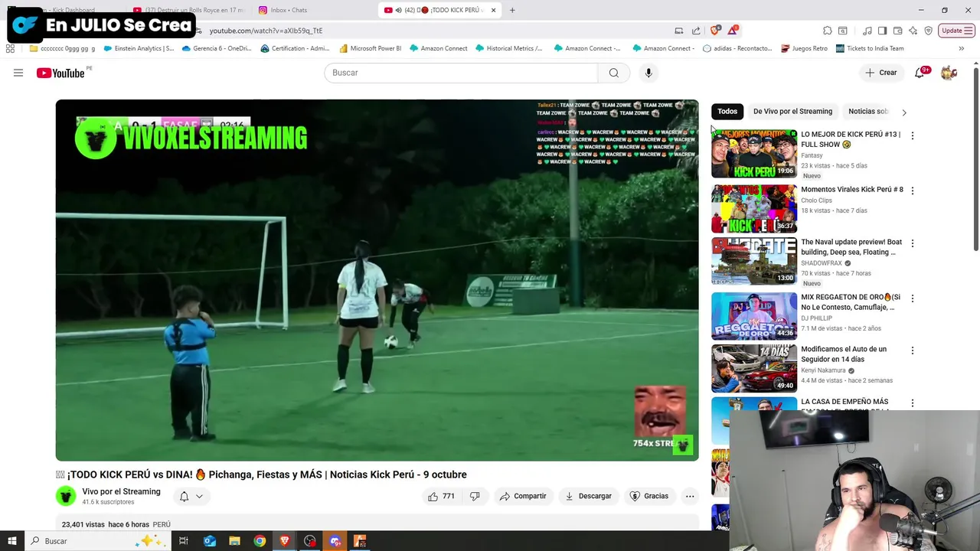Viewport: 980px width, 551px height.
Task: Click the YouTube Buscar search field
Action: (x=461, y=73)
